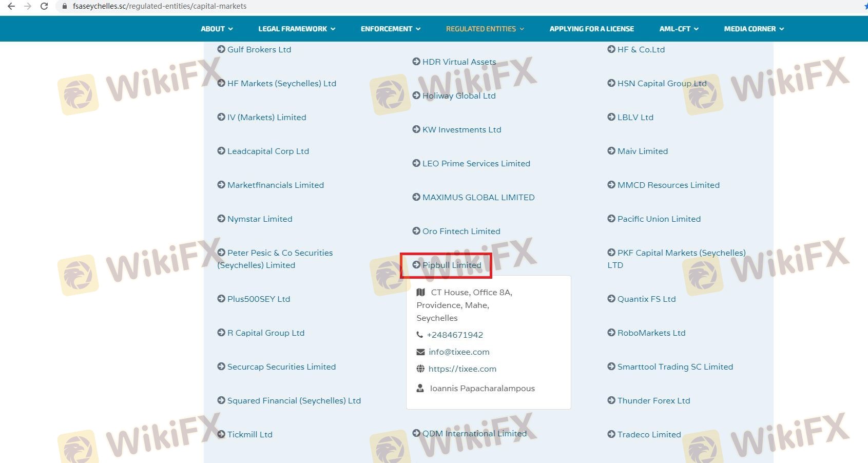This screenshot has width=868, height=463.
Task: Open the APPLYING FOR A LICENSE page
Action: (592, 29)
